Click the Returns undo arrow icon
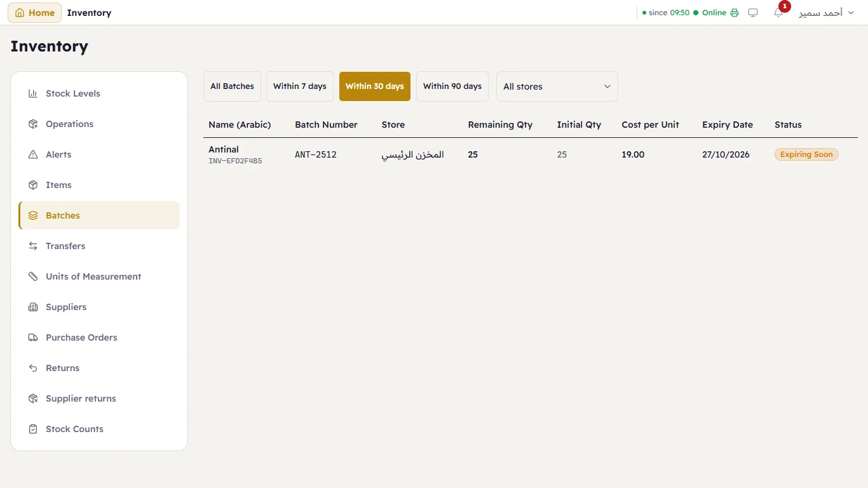868x488 pixels. (33, 368)
